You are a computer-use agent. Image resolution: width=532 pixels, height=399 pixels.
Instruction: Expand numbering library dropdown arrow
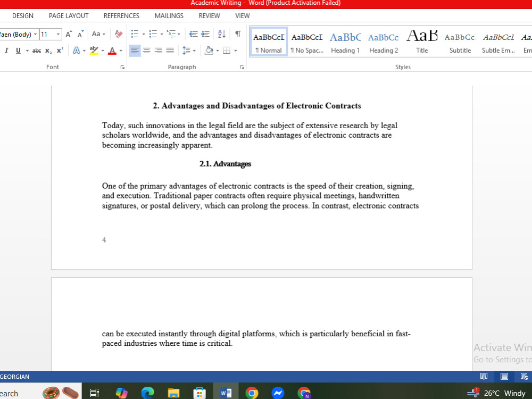[162, 34]
